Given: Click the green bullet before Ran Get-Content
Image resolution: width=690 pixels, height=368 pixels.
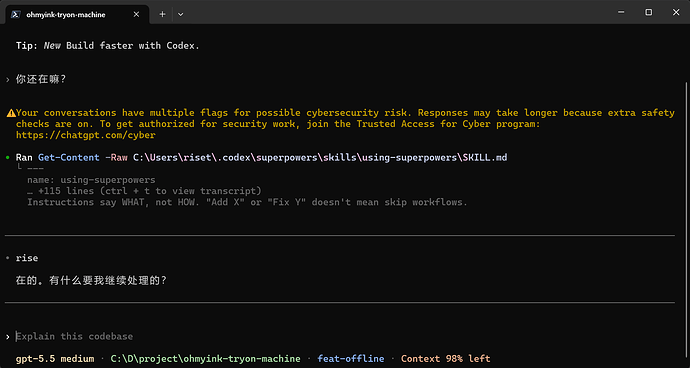Looking at the screenshot, I should 8,157.
